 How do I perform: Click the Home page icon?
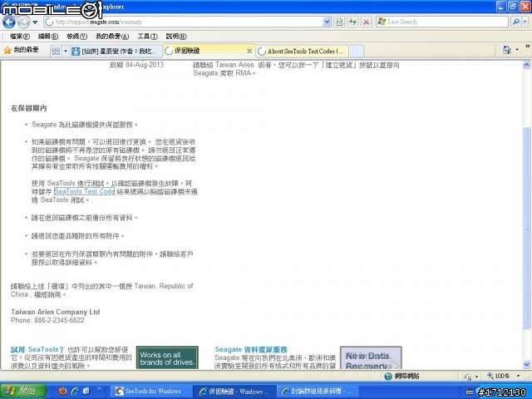point(506,50)
